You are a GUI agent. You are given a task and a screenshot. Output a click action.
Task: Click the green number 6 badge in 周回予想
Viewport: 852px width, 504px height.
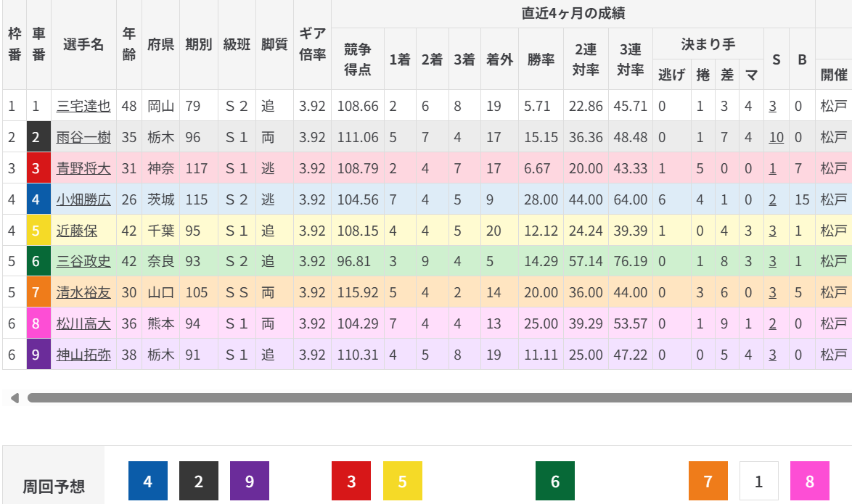tap(555, 482)
